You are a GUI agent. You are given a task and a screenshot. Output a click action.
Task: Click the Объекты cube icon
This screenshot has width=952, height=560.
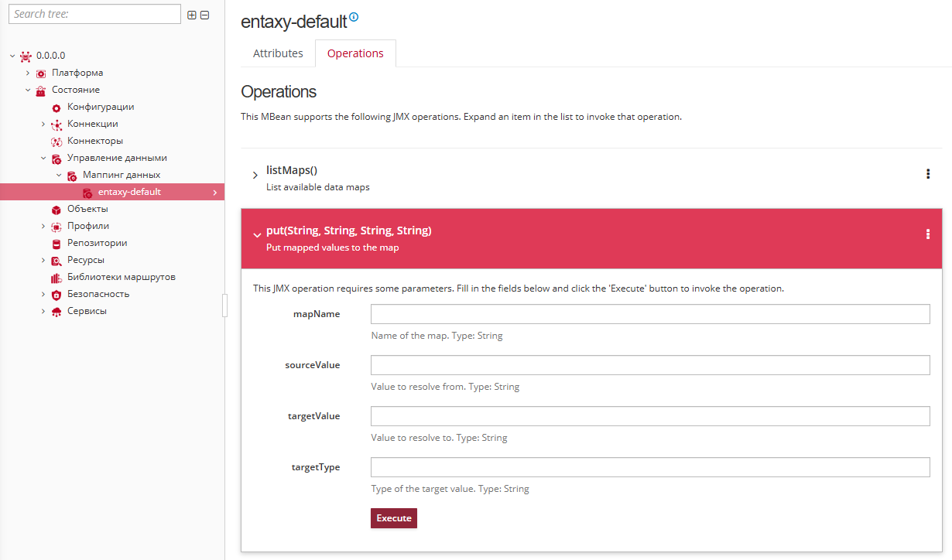[56, 210]
